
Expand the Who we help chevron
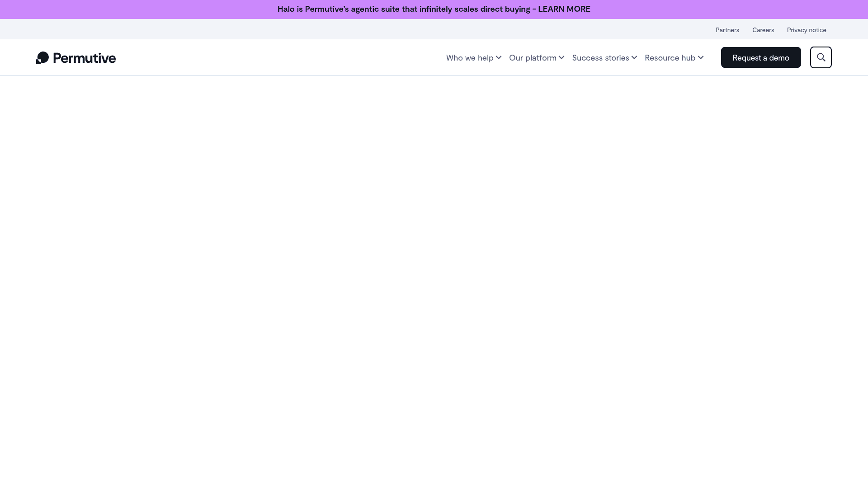coord(499,57)
